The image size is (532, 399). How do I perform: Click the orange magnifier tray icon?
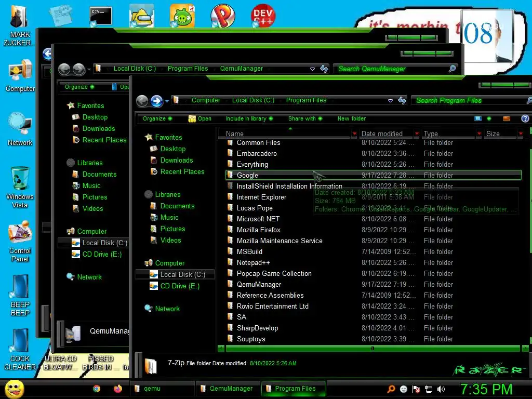coord(391,389)
